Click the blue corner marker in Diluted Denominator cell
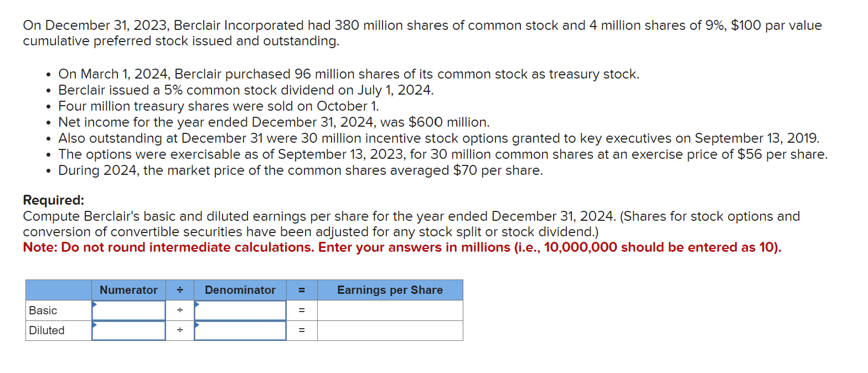 pyautogui.click(x=197, y=324)
